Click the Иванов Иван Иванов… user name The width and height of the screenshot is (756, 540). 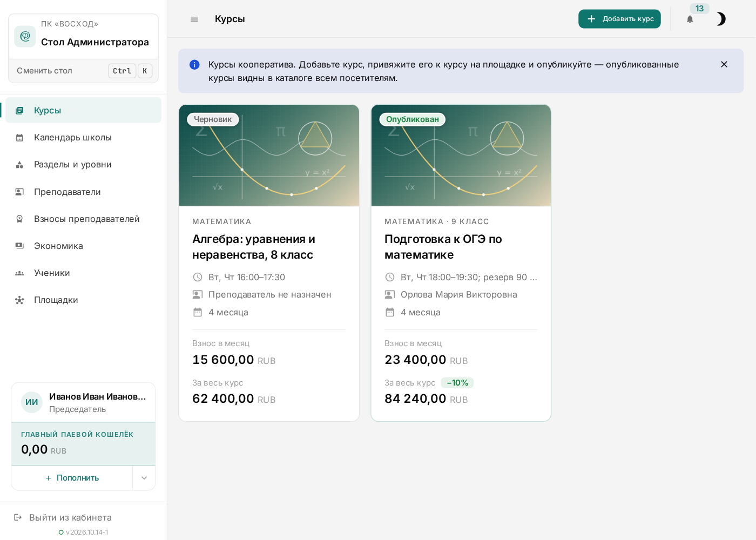98,396
